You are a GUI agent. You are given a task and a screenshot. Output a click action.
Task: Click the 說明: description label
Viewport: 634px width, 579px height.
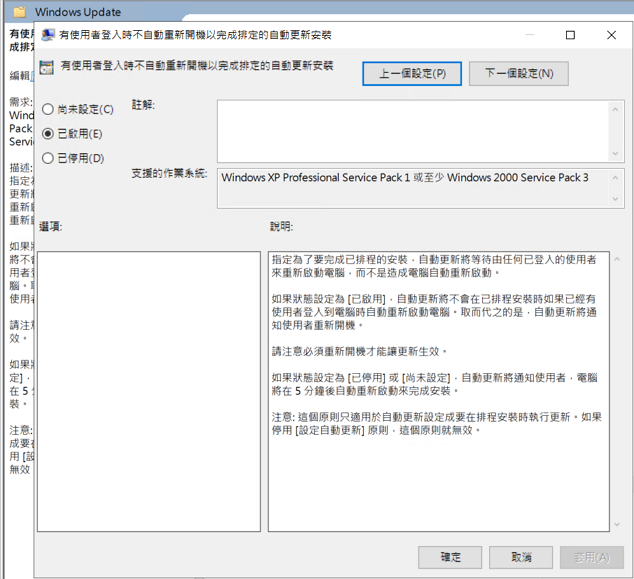pyautogui.click(x=281, y=226)
